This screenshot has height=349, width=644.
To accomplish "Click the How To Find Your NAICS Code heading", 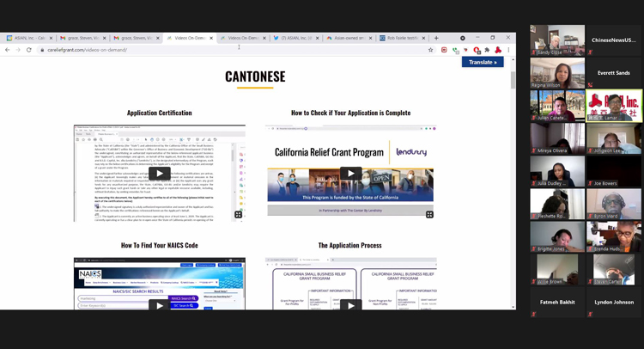I will [160, 245].
